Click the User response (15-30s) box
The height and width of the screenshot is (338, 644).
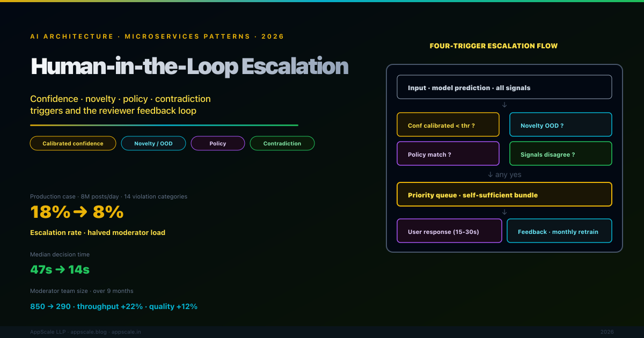(x=449, y=231)
